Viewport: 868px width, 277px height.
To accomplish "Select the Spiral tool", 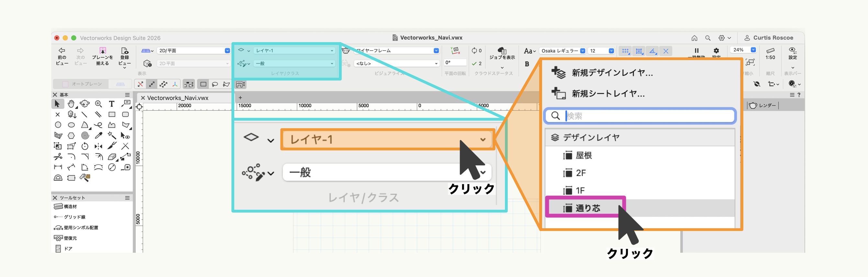I will (85, 136).
